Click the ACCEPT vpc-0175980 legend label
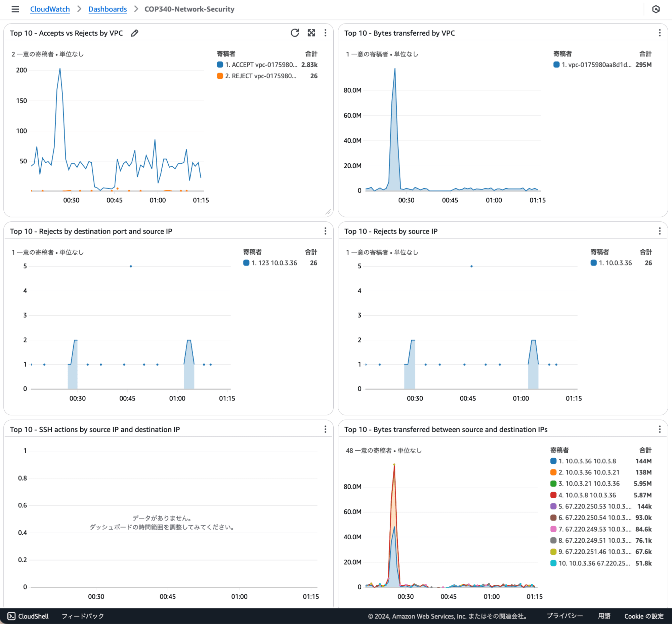Viewport: 672px width, 624px height. (x=261, y=65)
